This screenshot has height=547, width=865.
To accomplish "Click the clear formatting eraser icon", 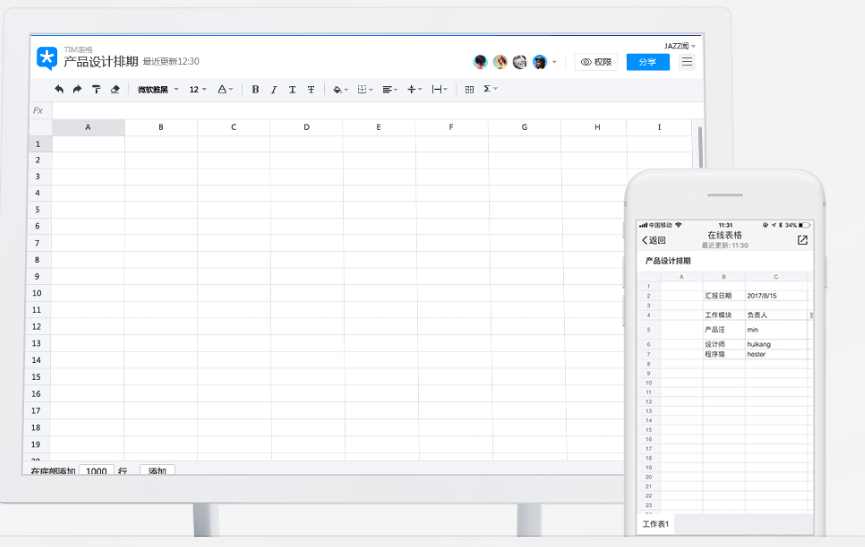I will [115, 89].
